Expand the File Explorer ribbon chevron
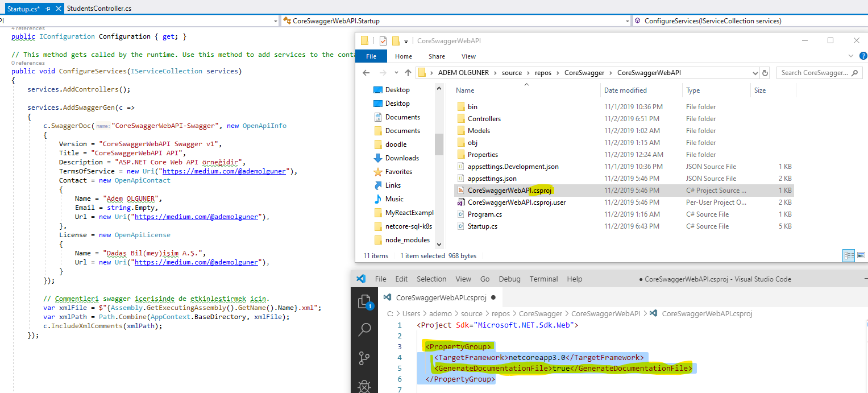Screen dimensions: 868x393 [x=850, y=56]
